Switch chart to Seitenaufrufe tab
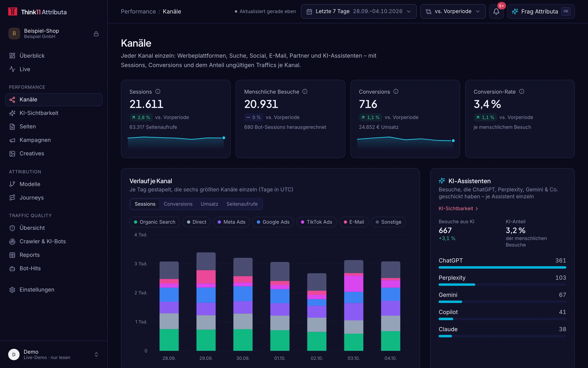This screenshot has width=588, height=368. [x=242, y=204]
